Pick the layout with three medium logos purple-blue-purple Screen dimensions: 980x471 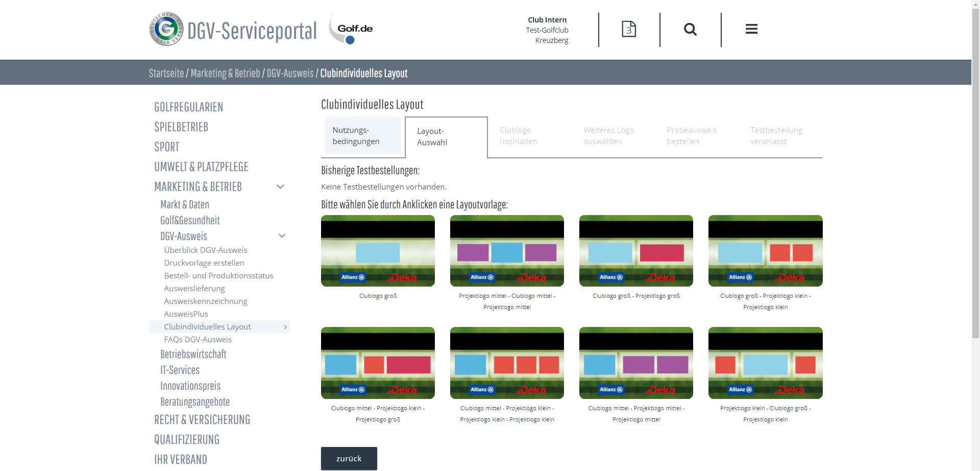[x=507, y=251]
